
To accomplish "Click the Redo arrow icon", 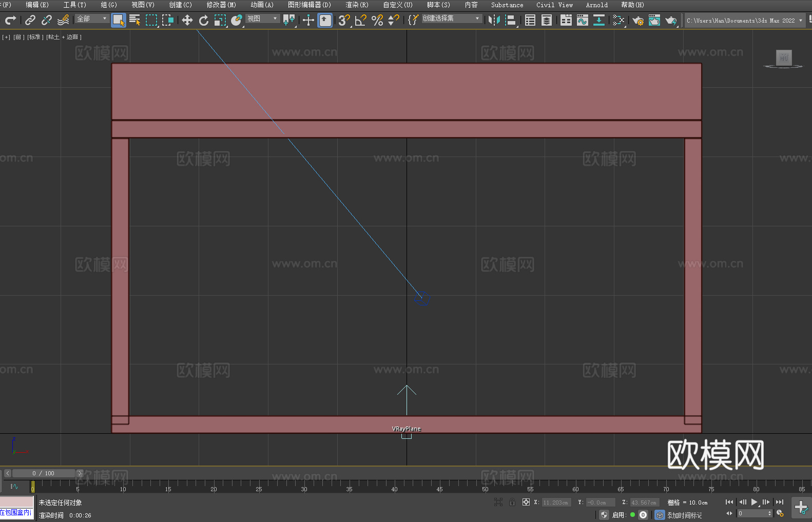I will pos(10,20).
